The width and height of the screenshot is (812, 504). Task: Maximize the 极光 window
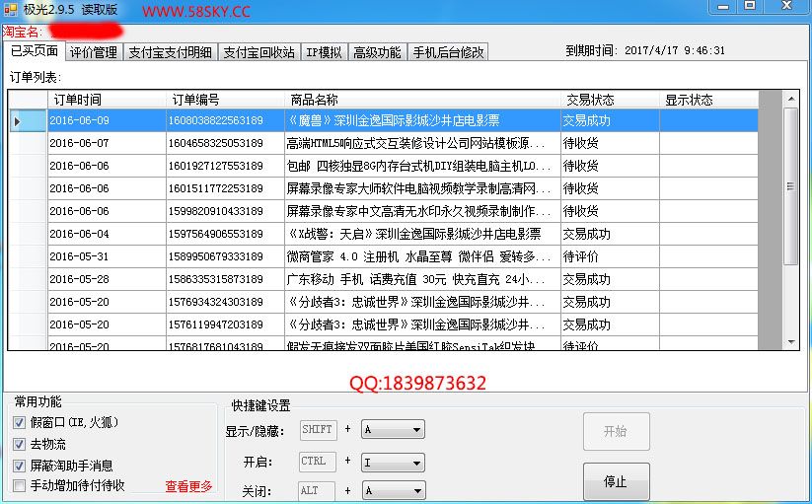(750, 7)
